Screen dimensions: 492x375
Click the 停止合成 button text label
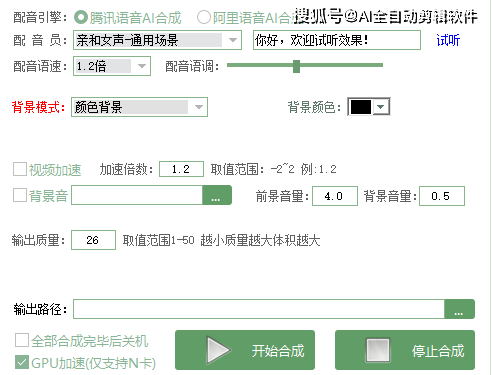(x=438, y=351)
